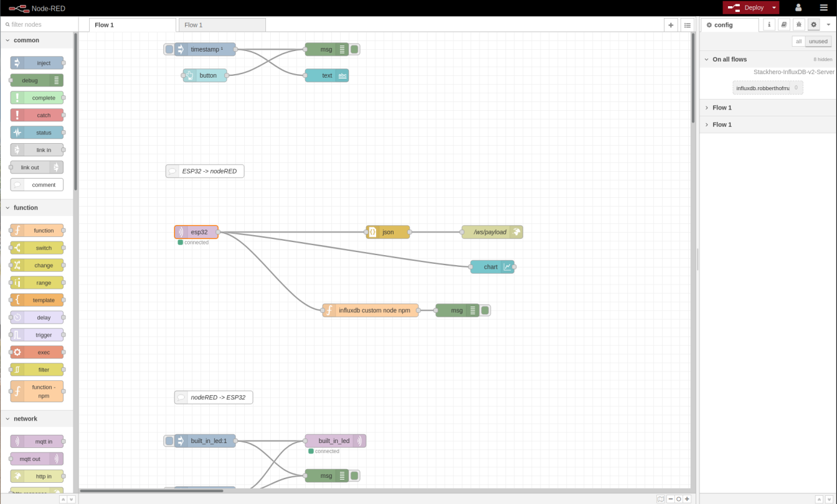The image size is (837, 504).
Task: Open the user account menu
Action: [x=798, y=7]
